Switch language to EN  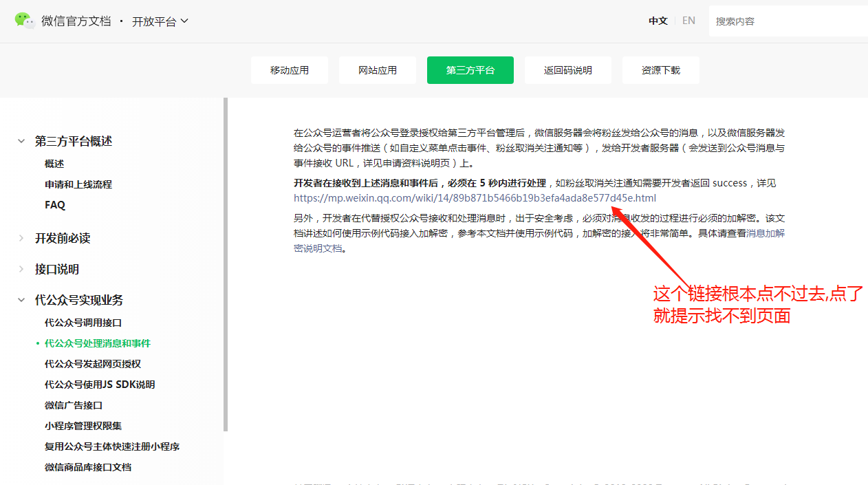pos(688,21)
